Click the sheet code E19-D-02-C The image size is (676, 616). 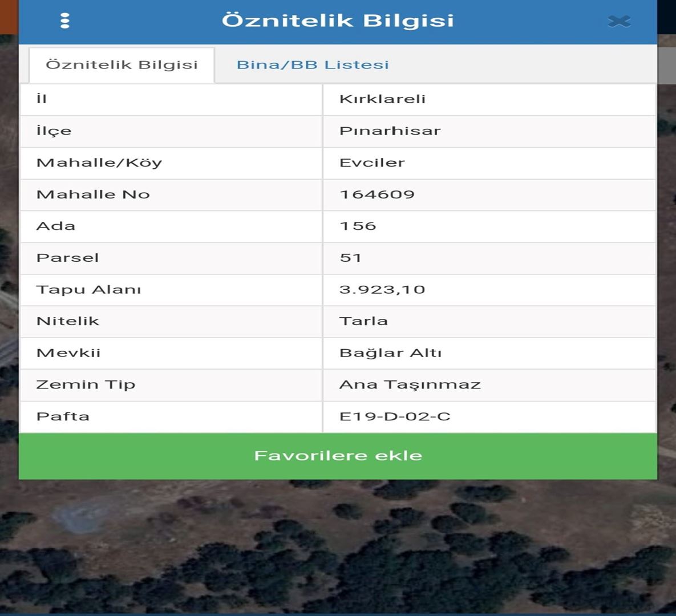pos(395,416)
